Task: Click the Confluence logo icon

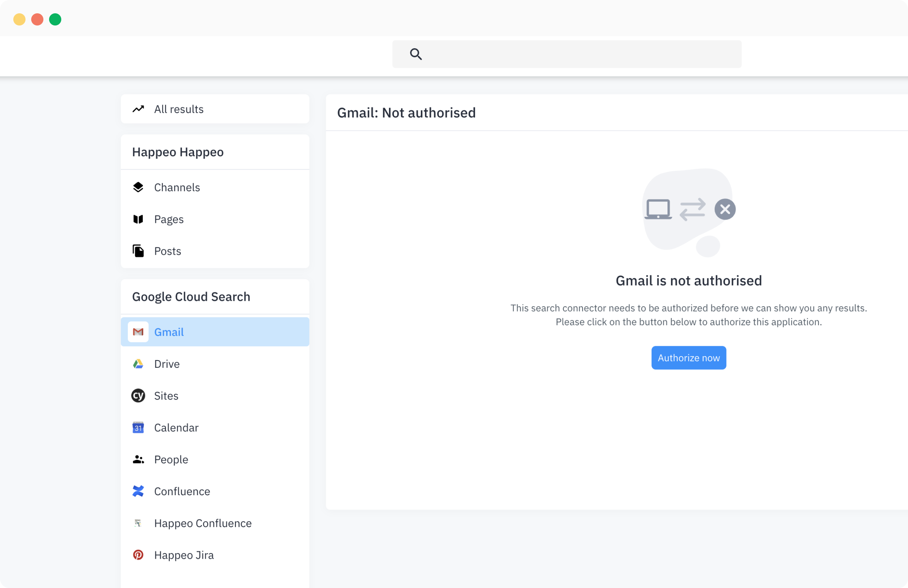Action: tap(138, 491)
